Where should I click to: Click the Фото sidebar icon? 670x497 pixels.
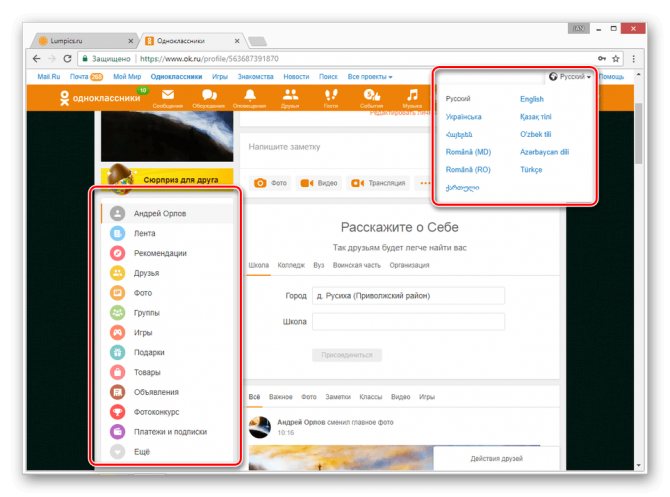point(118,293)
